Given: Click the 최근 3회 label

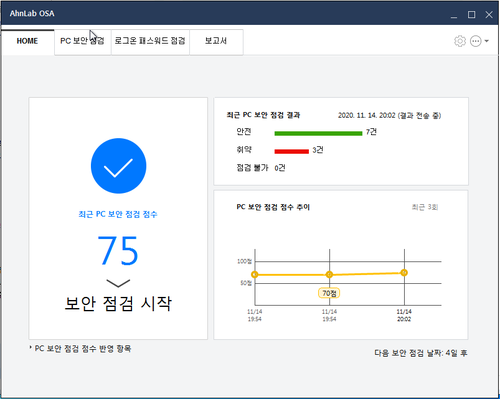Looking at the screenshot, I should pyautogui.click(x=425, y=207).
